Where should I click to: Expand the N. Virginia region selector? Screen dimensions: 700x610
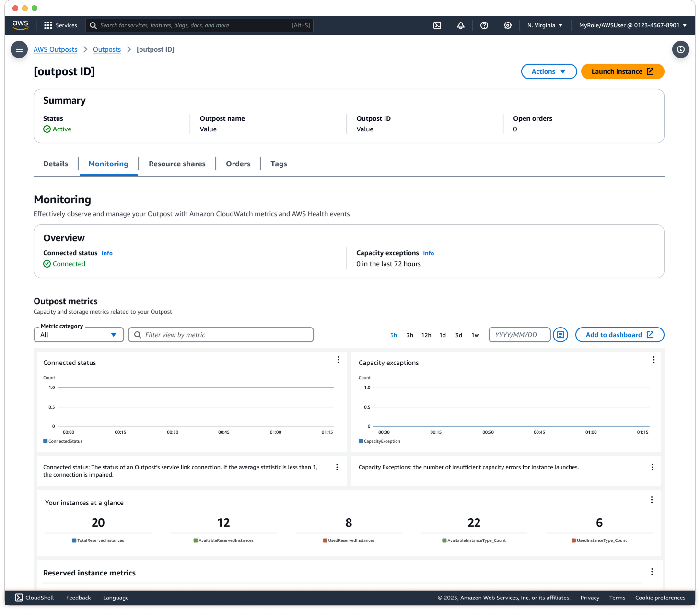coord(545,25)
